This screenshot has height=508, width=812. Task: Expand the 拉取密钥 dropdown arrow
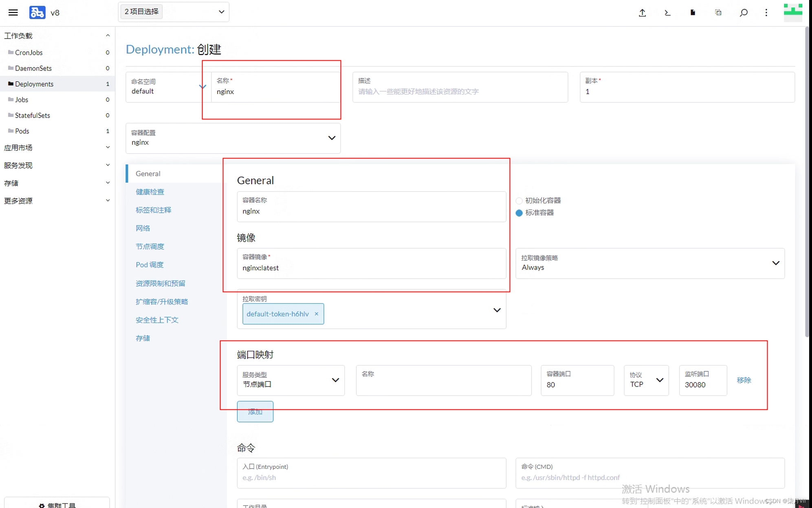[497, 310]
